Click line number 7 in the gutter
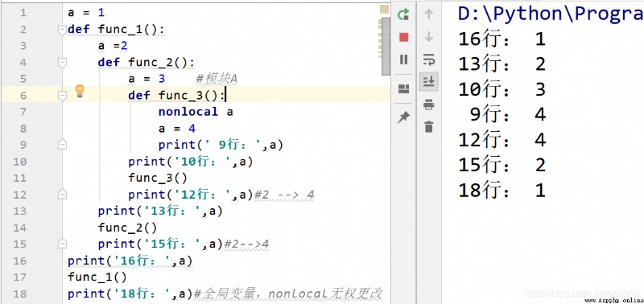Viewport: 644px width, 304px height. pos(23,112)
